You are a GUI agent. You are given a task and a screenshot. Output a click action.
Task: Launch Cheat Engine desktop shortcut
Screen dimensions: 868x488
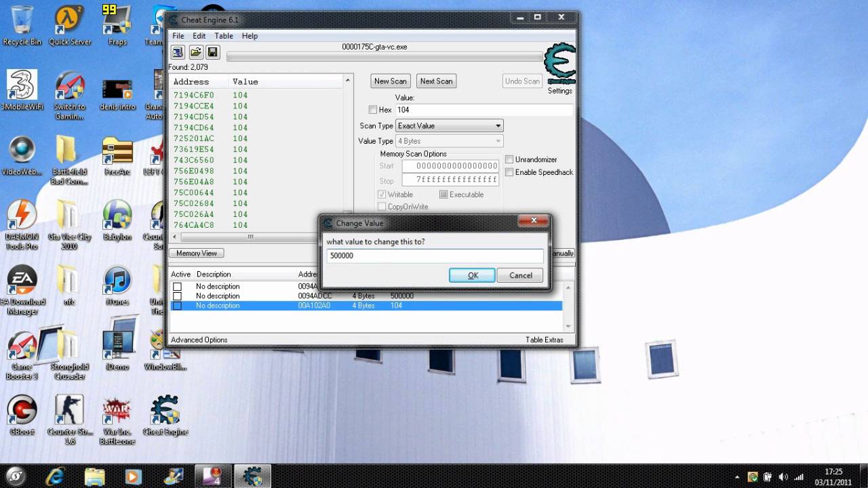[165, 415]
